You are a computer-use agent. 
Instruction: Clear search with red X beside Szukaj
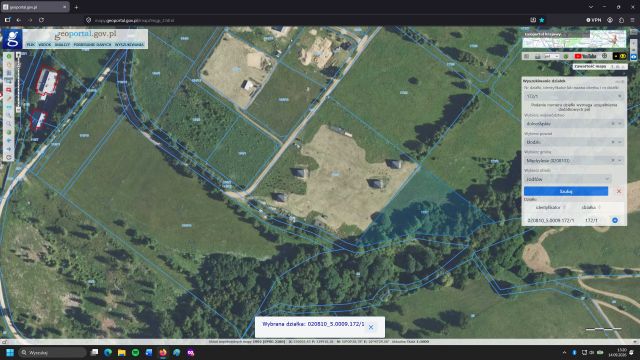tap(619, 191)
